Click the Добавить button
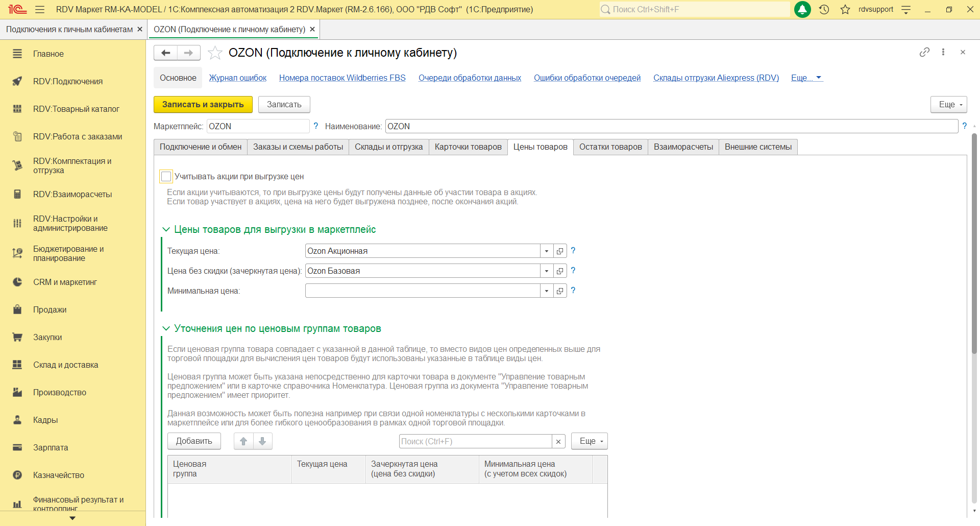980x526 pixels. pyautogui.click(x=194, y=441)
